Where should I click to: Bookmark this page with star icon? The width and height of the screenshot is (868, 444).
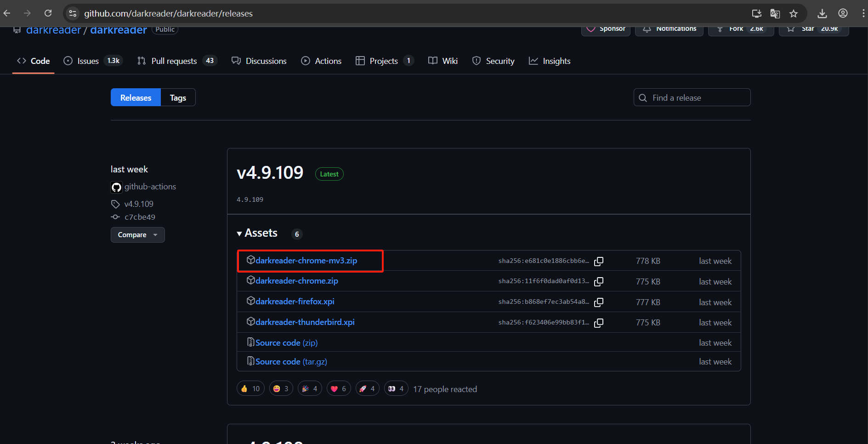794,13
